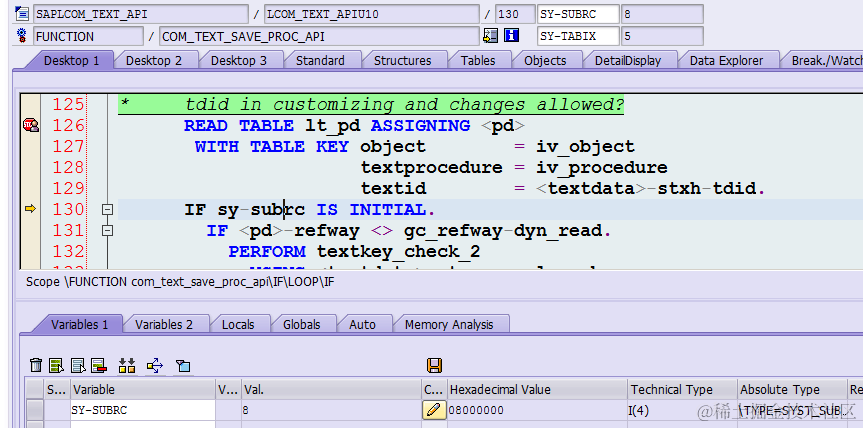Image resolution: width=863 pixels, height=428 pixels.
Task: Click the Val. column header
Action: click(x=331, y=389)
